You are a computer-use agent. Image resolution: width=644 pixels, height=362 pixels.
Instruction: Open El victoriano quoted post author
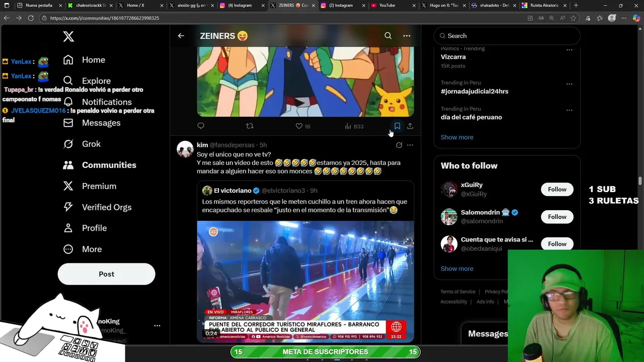232,191
